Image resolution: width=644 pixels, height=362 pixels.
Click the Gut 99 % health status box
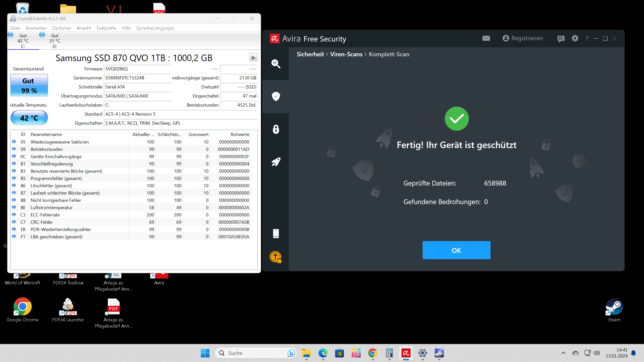[x=29, y=85]
